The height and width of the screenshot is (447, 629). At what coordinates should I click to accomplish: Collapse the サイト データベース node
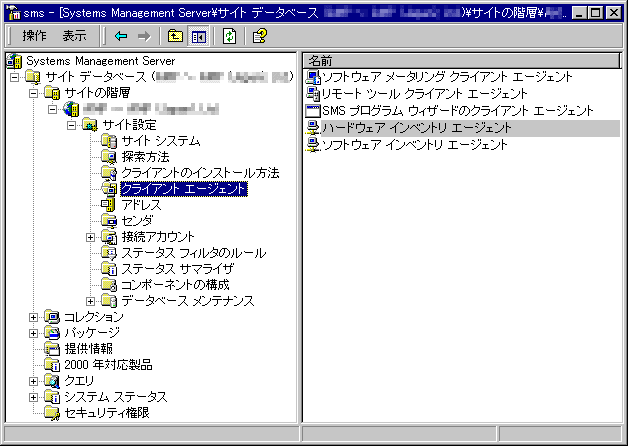15,77
